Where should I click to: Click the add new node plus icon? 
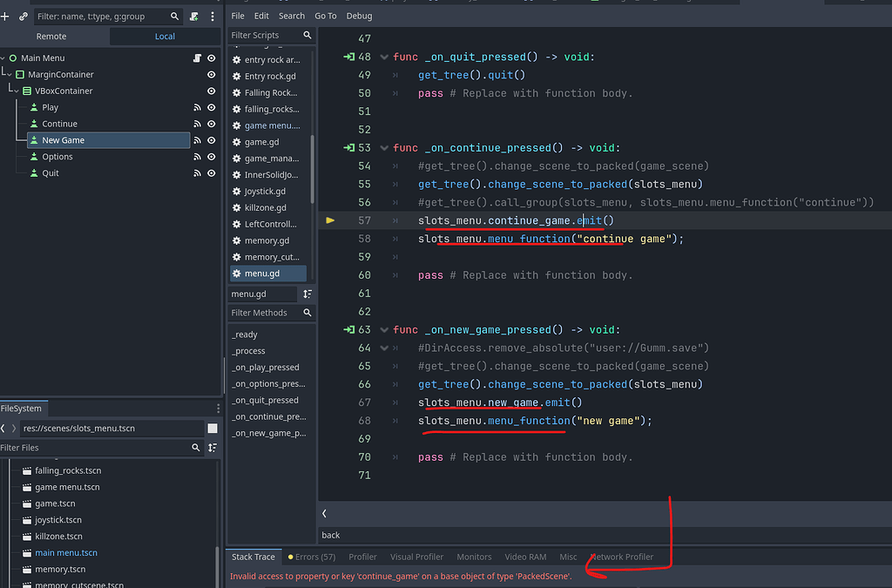[5, 17]
